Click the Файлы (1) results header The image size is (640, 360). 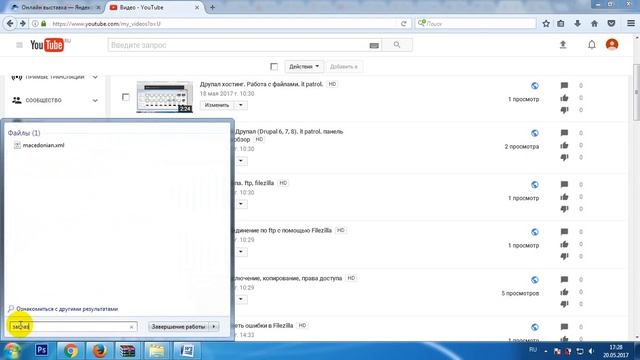point(24,133)
